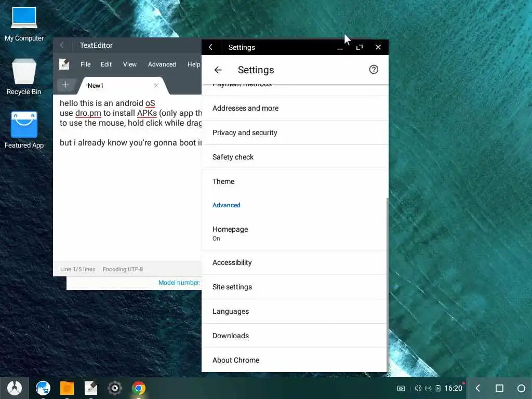Open the globe browser icon in taskbar

[43, 388]
